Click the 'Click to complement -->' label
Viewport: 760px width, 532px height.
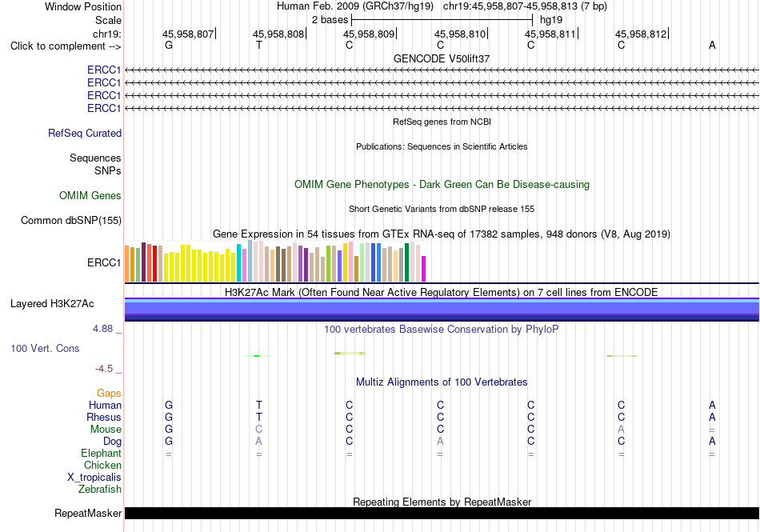pyautogui.click(x=66, y=46)
